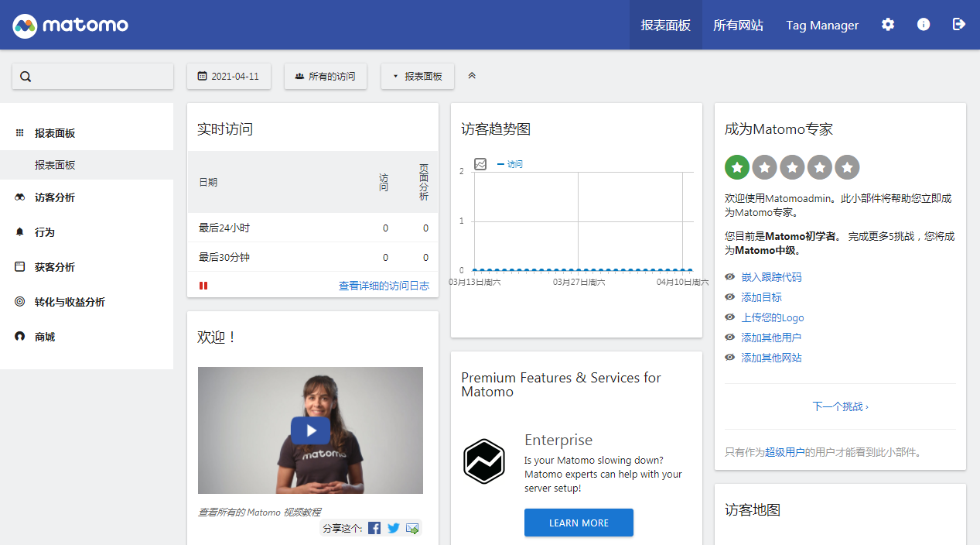Click the grid icon next to 报表面板
The width and height of the screenshot is (980, 545).
(20, 133)
